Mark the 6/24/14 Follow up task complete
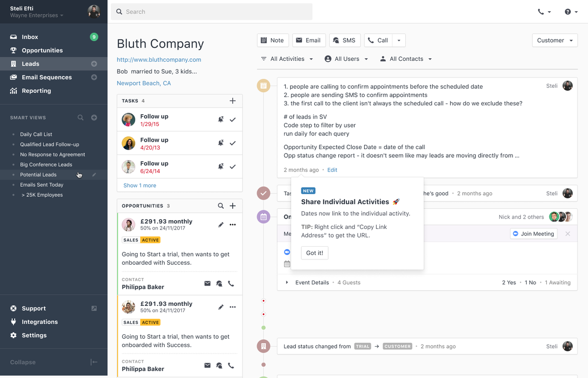 (233, 167)
